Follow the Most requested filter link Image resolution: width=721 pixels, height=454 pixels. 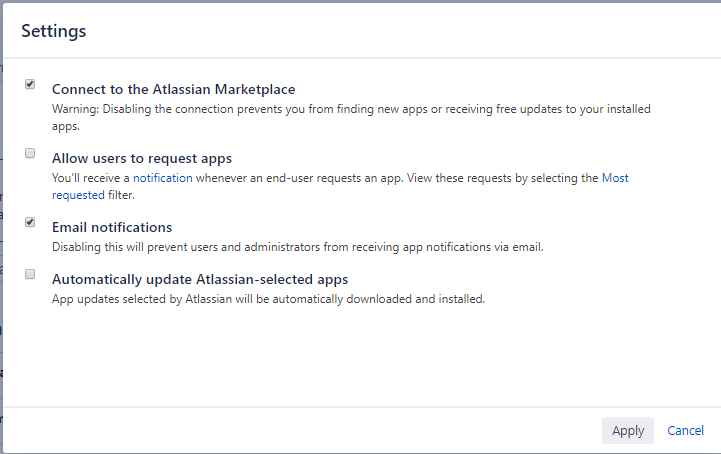615,178
